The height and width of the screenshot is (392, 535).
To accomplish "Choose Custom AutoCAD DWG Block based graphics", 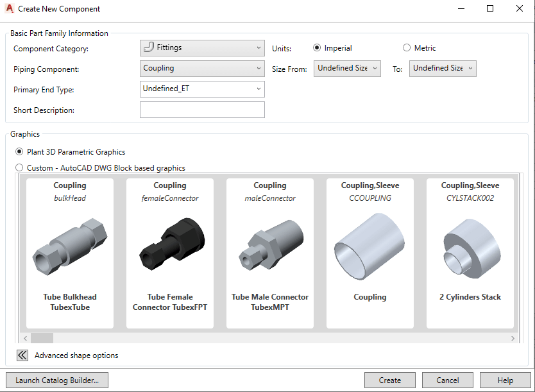I will (19, 168).
